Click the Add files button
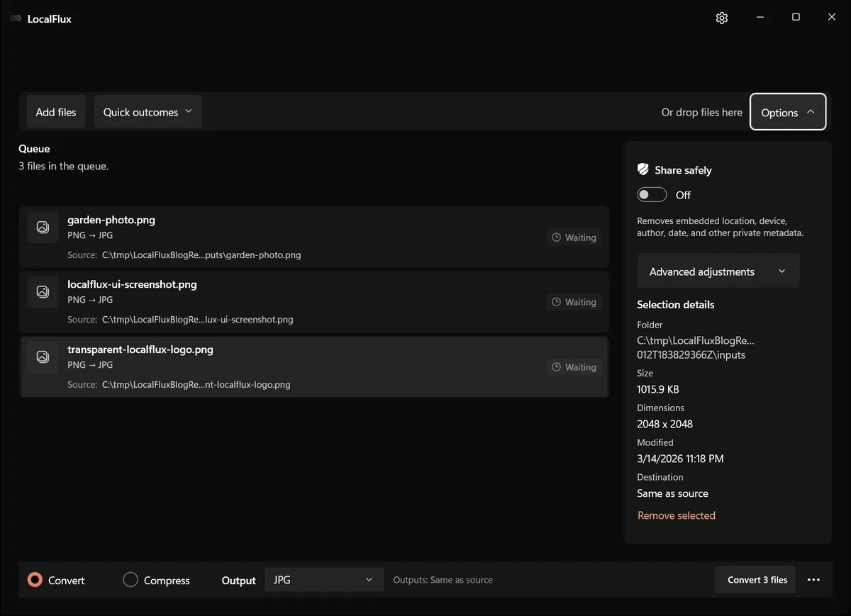This screenshot has width=851, height=616. pos(56,112)
